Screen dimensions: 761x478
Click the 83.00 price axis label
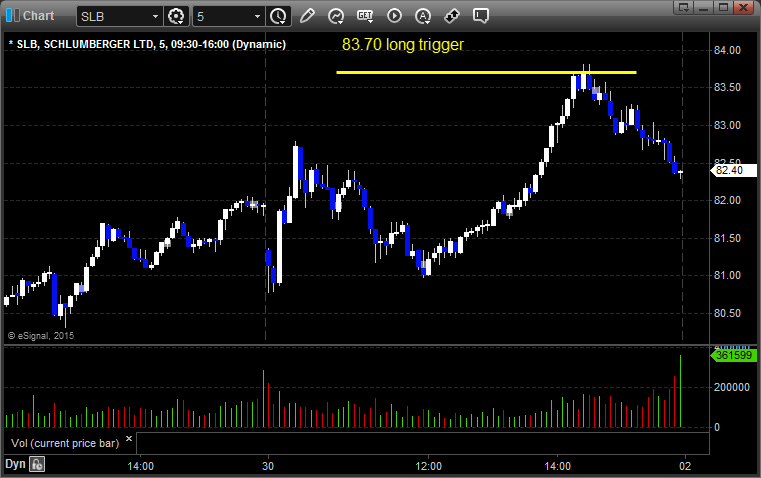[x=727, y=125]
